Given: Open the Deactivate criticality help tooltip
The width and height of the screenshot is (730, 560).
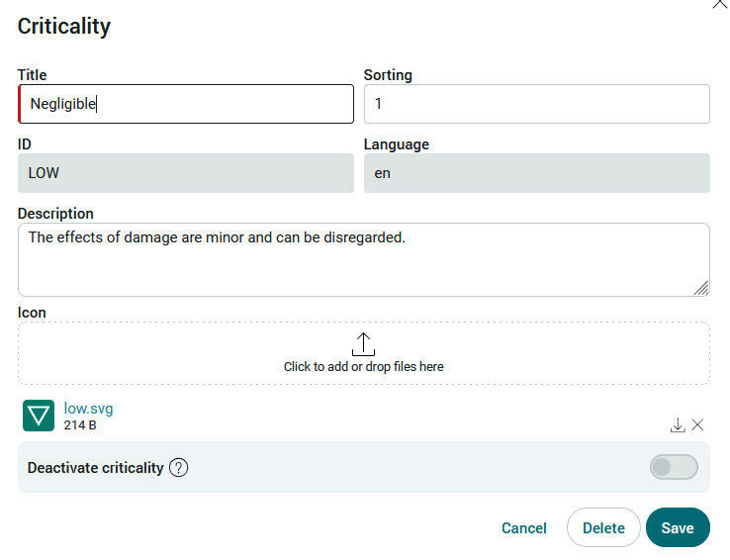Looking at the screenshot, I should pyautogui.click(x=179, y=468).
